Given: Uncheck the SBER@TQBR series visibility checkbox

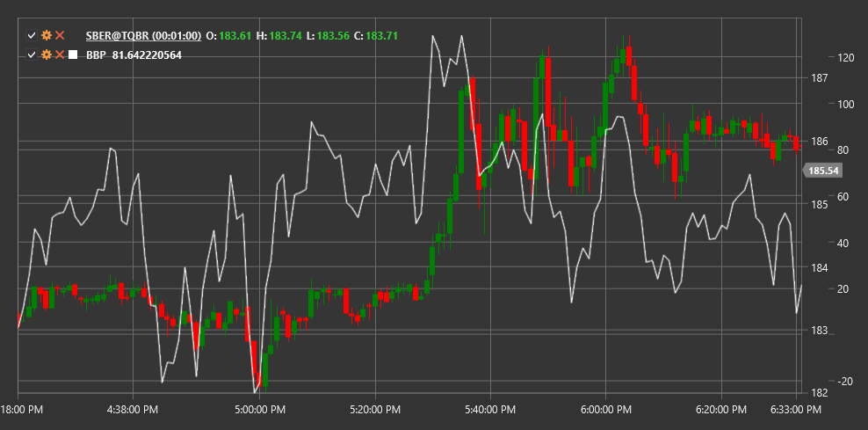Looking at the screenshot, I should (x=32, y=36).
